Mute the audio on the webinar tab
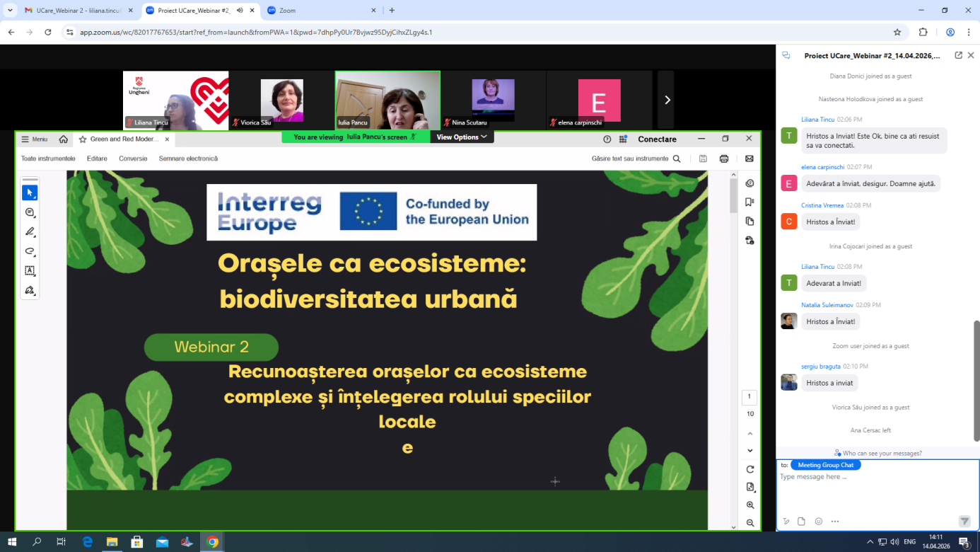This screenshot has height=552, width=980. 240,11
